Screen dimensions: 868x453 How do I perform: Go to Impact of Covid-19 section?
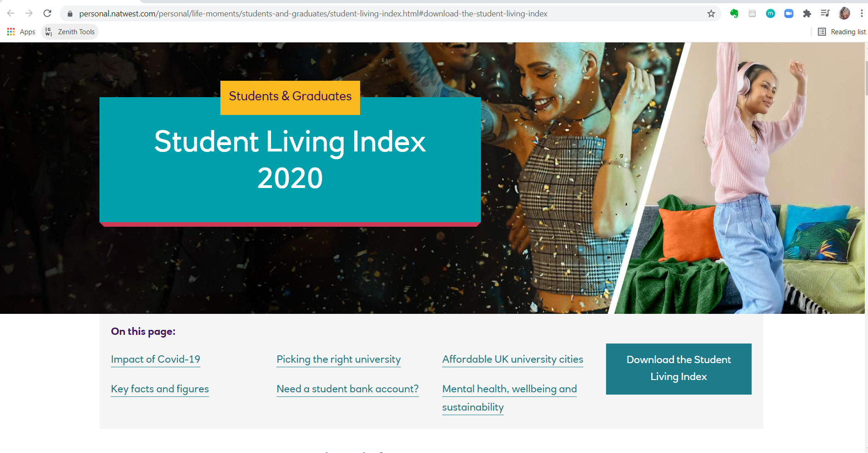pyautogui.click(x=156, y=359)
